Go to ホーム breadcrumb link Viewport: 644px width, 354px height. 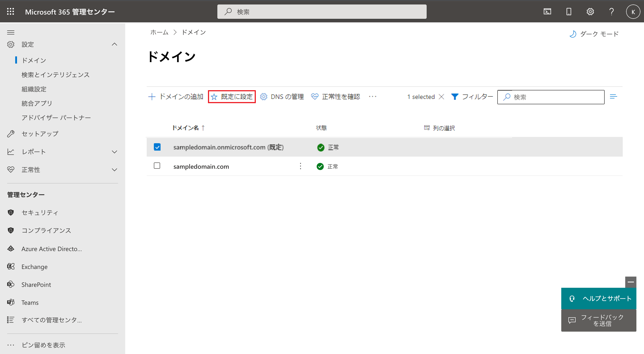click(159, 32)
